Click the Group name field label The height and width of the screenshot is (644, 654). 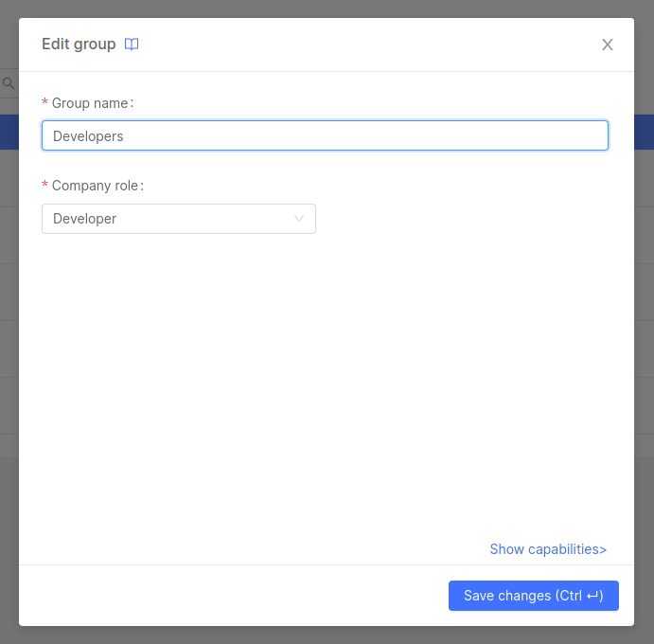pos(92,103)
